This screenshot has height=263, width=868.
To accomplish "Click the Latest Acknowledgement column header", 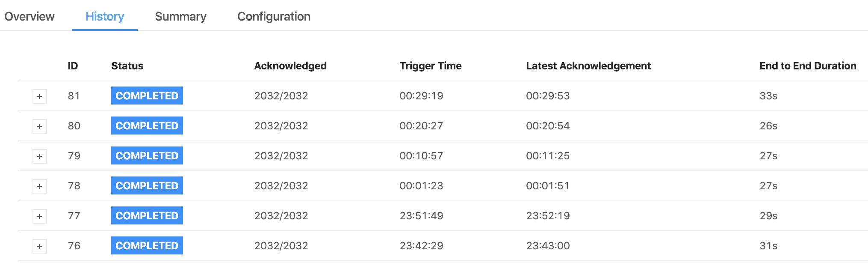I will point(588,66).
